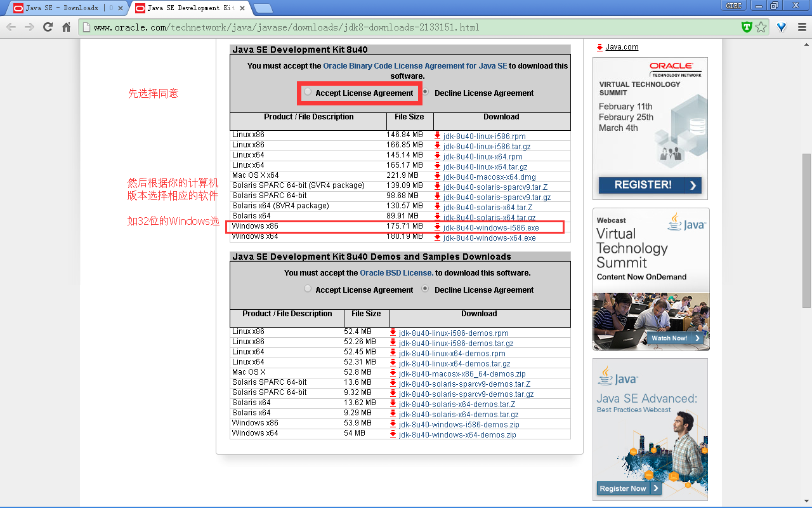Download jdk-8u40-solaris-x64-demos.tar.gz
812x508 pixels.
point(459,415)
